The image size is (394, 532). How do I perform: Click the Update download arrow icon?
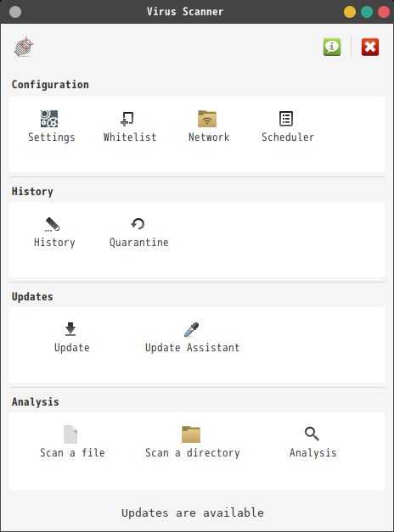(70, 329)
